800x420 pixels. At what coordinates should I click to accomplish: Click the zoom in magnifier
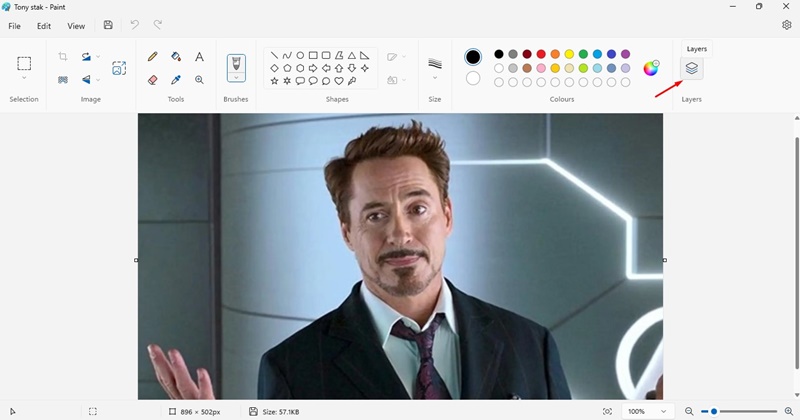point(789,411)
